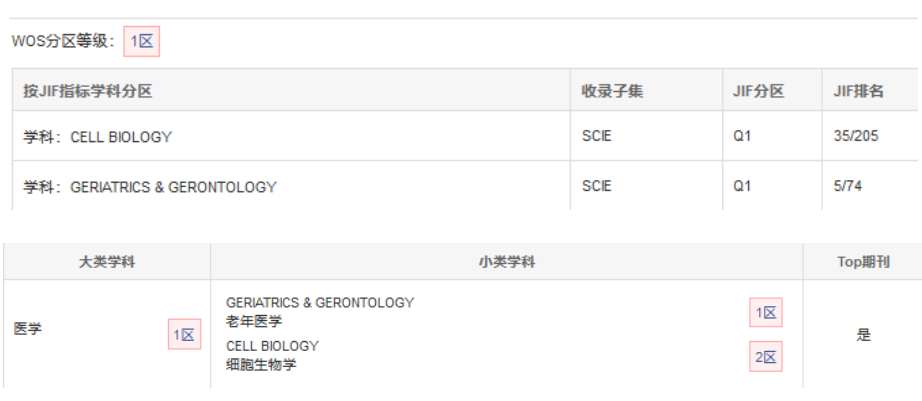Click SCIE in the CELL BIOLOGY row

596,137
